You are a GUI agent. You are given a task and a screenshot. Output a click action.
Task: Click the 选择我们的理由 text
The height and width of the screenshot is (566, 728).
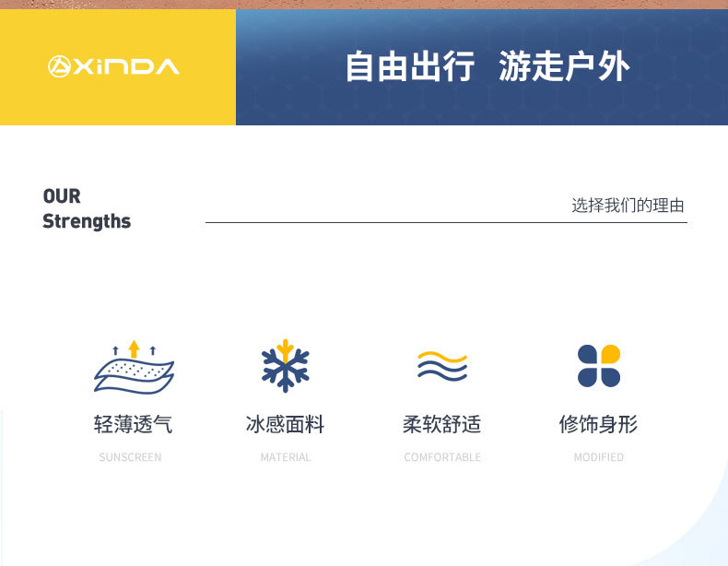click(628, 206)
